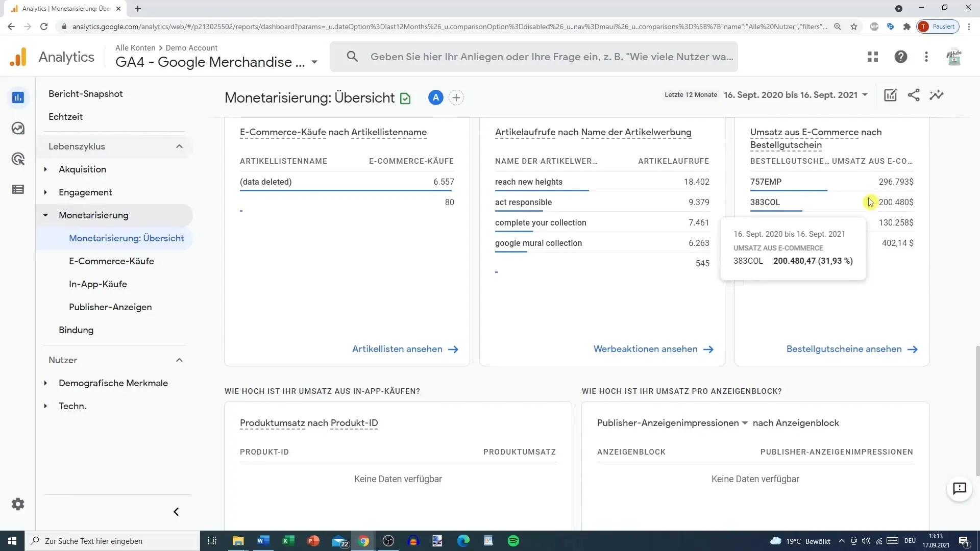Click Werbeaktionen ansehen link
The height and width of the screenshot is (551, 980).
pos(653,349)
